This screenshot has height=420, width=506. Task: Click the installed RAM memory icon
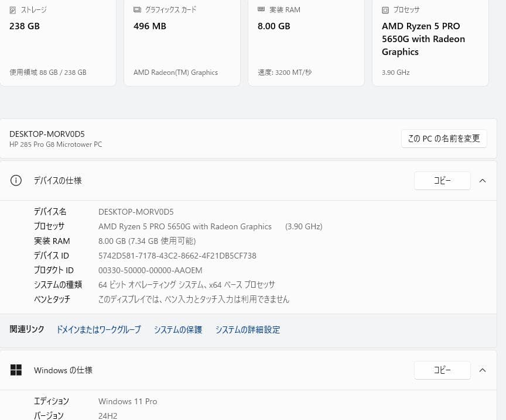(261, 9)
